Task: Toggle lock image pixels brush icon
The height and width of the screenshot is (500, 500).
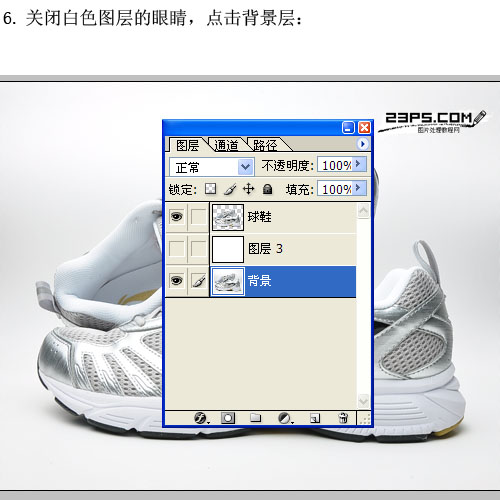Action: pyautogui.click(x=230, y=189)
